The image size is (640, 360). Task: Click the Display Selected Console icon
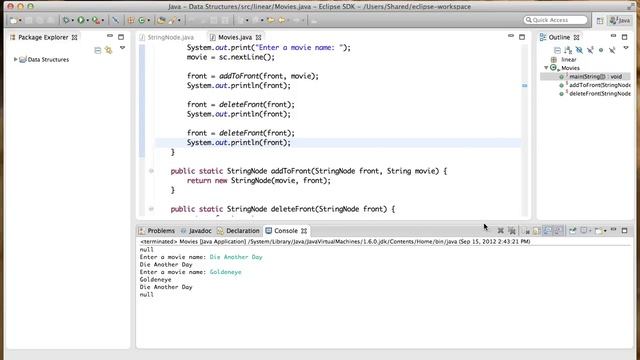(x=584, y=231)
